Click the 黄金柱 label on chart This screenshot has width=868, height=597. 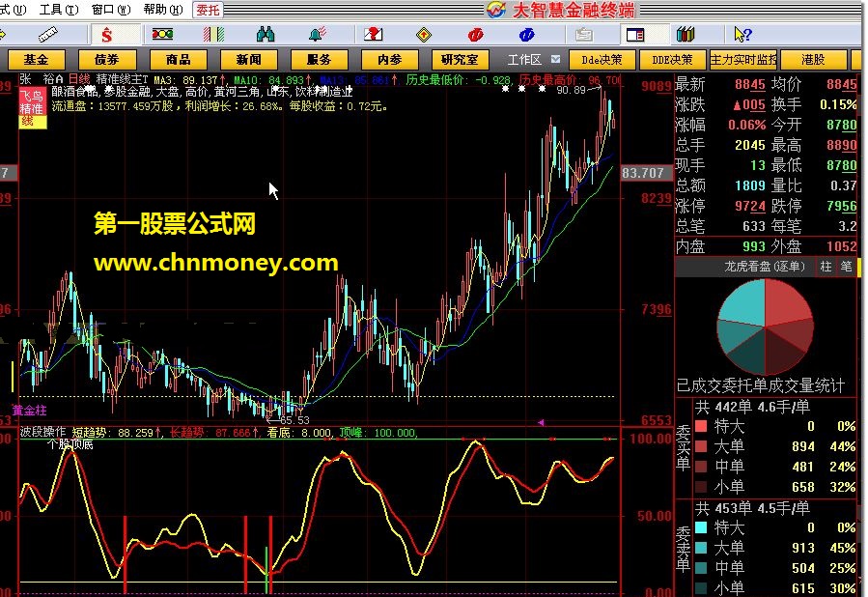click(29, 411)
